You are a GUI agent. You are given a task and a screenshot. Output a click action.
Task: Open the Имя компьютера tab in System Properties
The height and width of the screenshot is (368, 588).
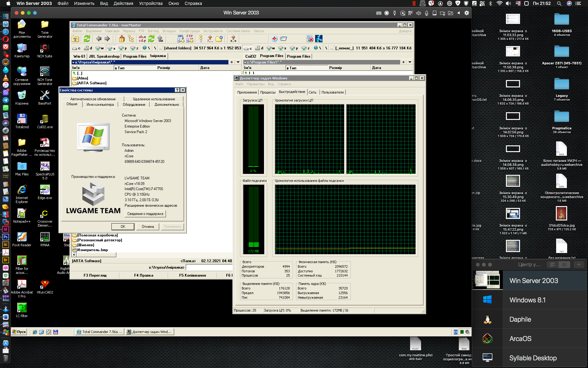tap(100, 105)
